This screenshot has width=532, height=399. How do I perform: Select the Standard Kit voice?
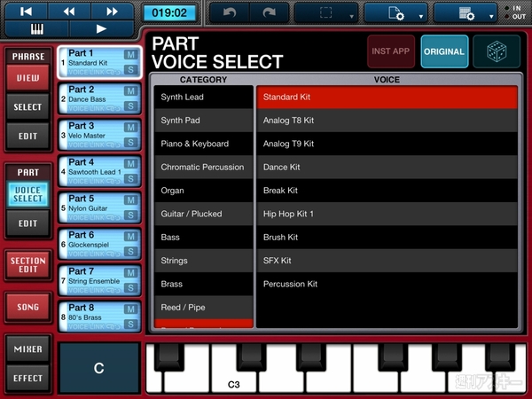click(387, 97)
